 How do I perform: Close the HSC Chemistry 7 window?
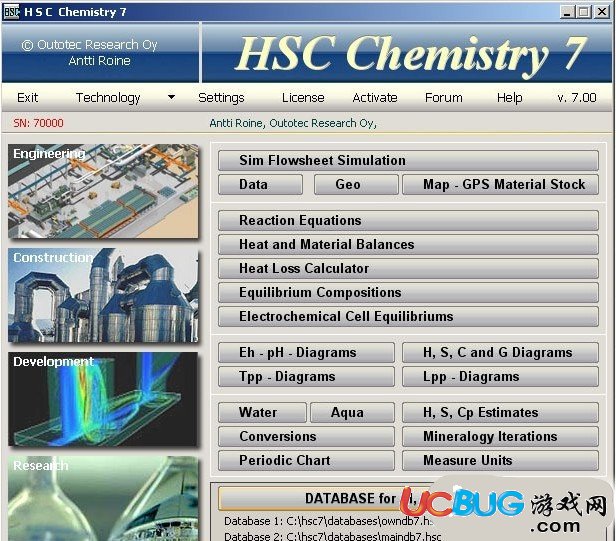click(601, 12)
